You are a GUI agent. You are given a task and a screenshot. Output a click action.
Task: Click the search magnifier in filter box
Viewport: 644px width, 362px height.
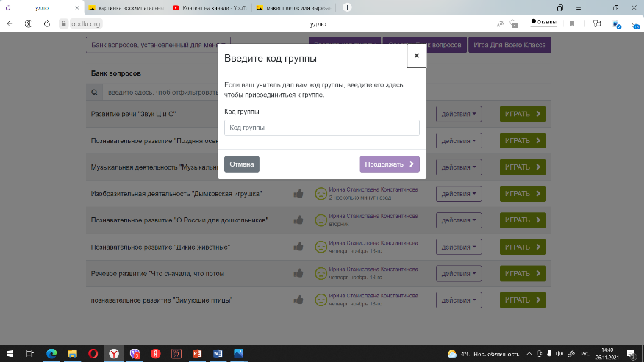(x=94, y=93)
